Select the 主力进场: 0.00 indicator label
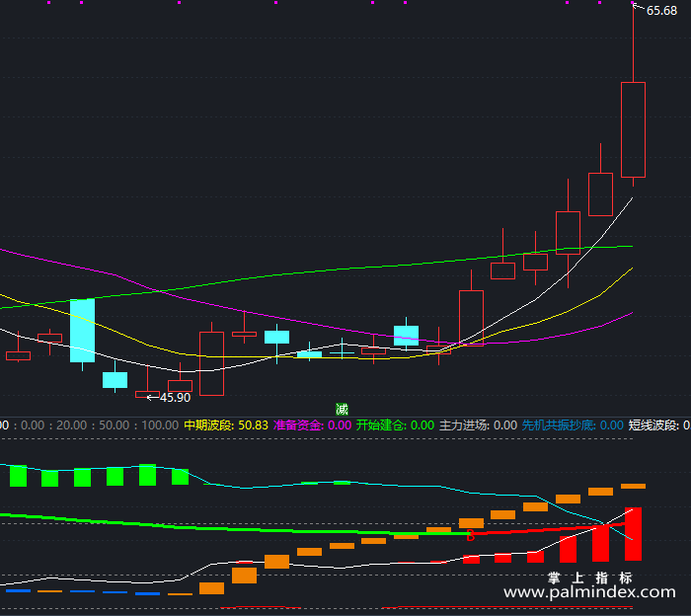Image resolution: width=691 pixels, height=616 pixels. click(478, 425)
